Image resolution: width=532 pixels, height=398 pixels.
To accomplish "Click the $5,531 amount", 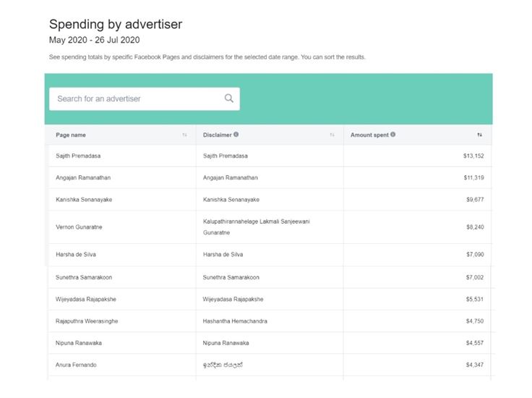I will (475, 299).
